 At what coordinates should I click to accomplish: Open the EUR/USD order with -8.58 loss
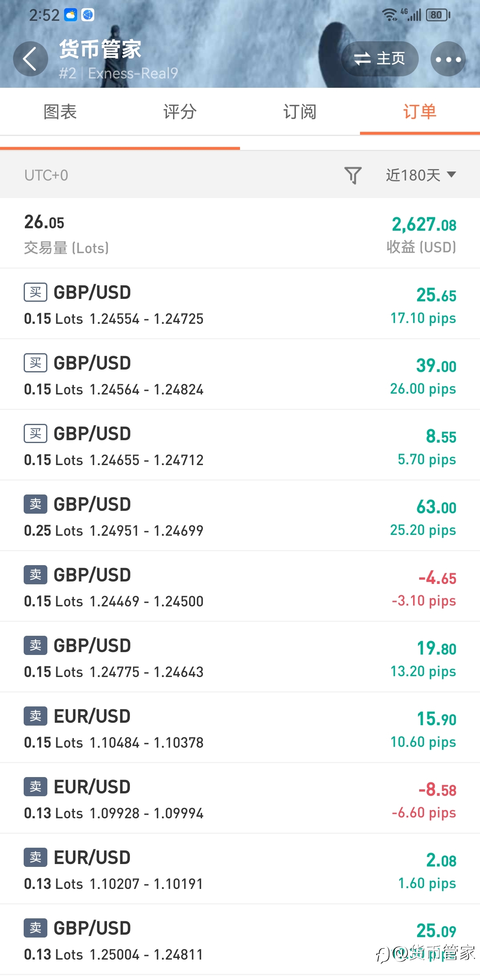point(240,798)
